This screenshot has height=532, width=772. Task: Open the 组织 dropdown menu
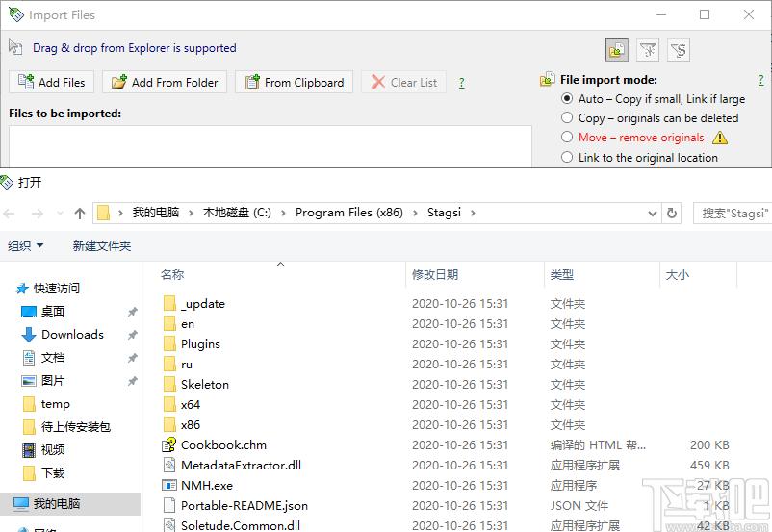pos(26,246)
